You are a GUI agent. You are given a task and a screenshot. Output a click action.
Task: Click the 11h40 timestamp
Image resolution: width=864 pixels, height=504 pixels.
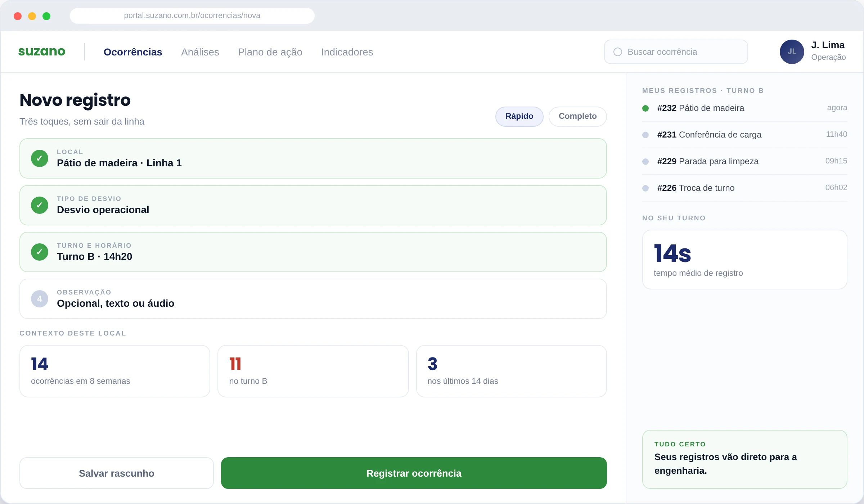click(x=836, y=134)
